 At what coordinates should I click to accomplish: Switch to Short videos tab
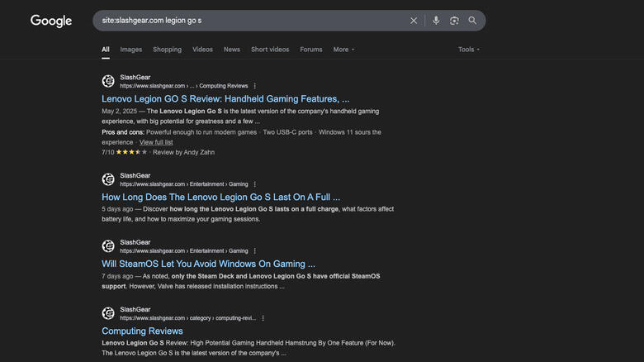click(x=270, y=50)
